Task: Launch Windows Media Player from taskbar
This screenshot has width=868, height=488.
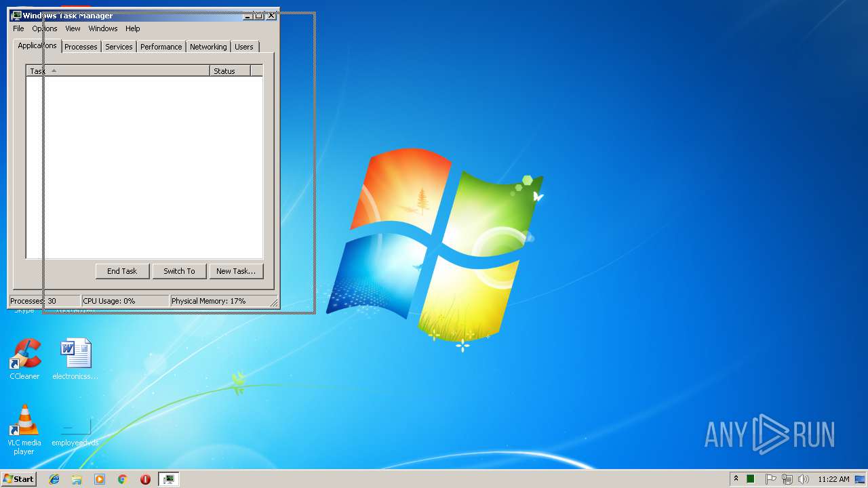Action: click(x=100, y=479)
